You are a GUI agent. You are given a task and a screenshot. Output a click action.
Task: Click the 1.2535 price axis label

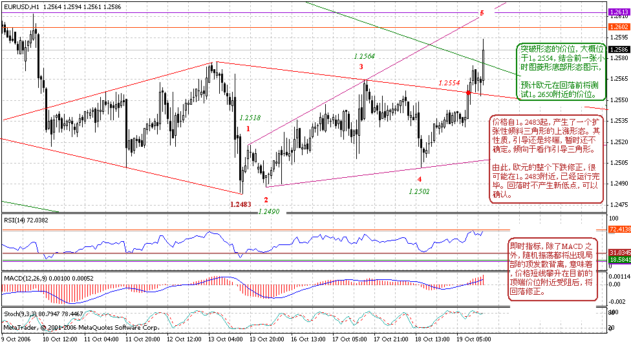pos(619,121)
